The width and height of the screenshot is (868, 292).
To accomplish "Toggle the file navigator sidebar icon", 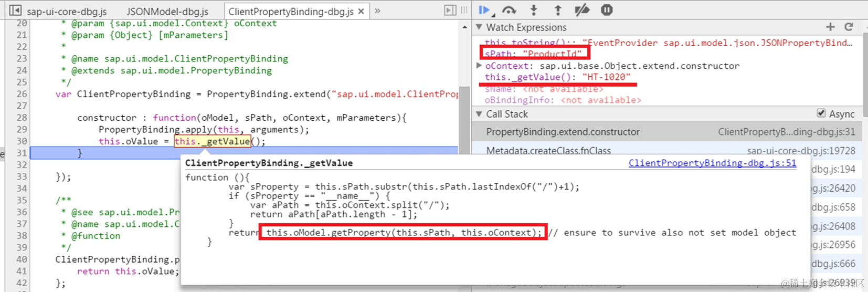I will 16,10.
